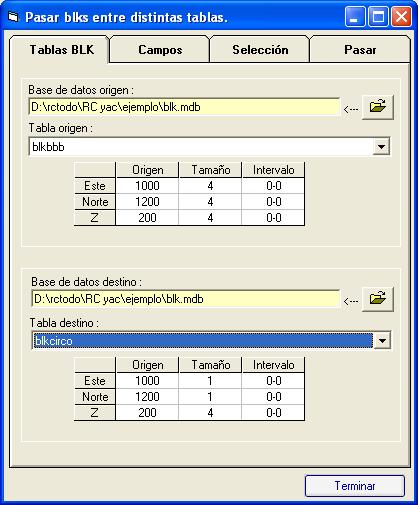Expand the Tabla destino dropdown arrow
Image resolution: width=418 pixels, height=505 pixels.
coord(382,341)
